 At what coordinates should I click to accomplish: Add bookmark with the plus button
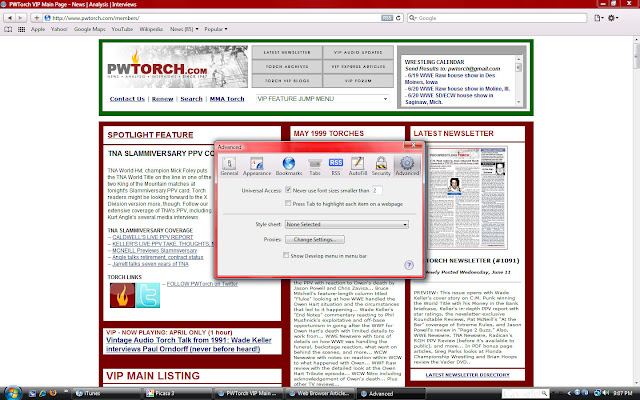(36, 18)
